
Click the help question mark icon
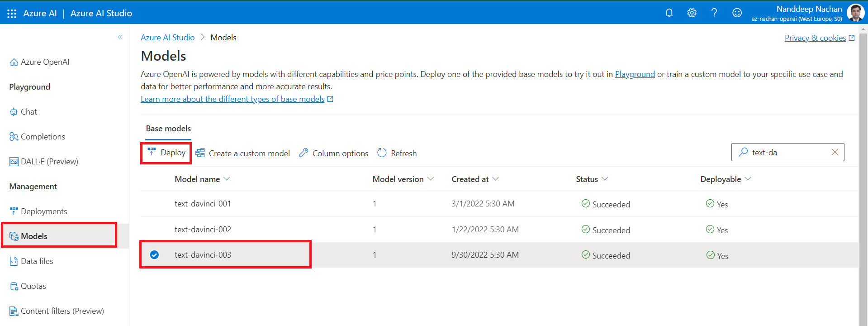pyautogui.click(x=714, y=13)
